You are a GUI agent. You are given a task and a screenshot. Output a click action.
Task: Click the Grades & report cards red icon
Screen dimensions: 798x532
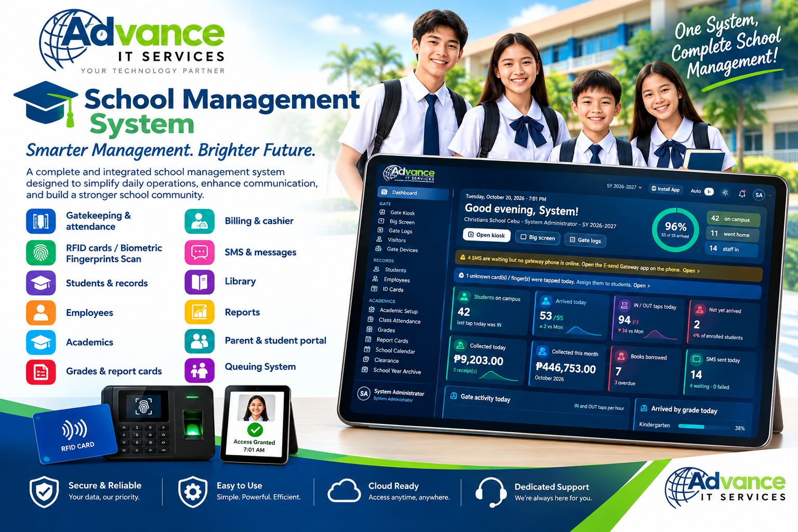pyautogui.click(x=41, y=371)
